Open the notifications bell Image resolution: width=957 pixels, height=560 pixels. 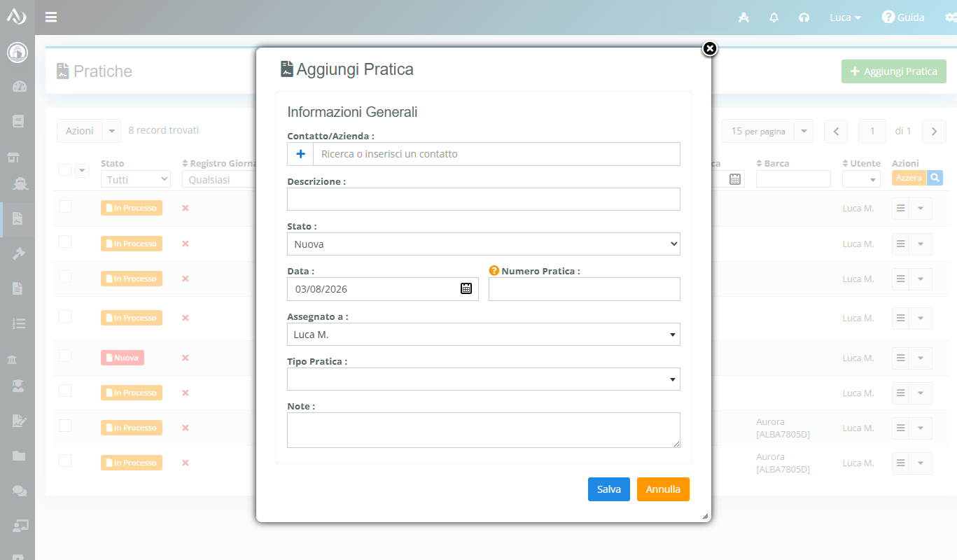coord(774,17)
